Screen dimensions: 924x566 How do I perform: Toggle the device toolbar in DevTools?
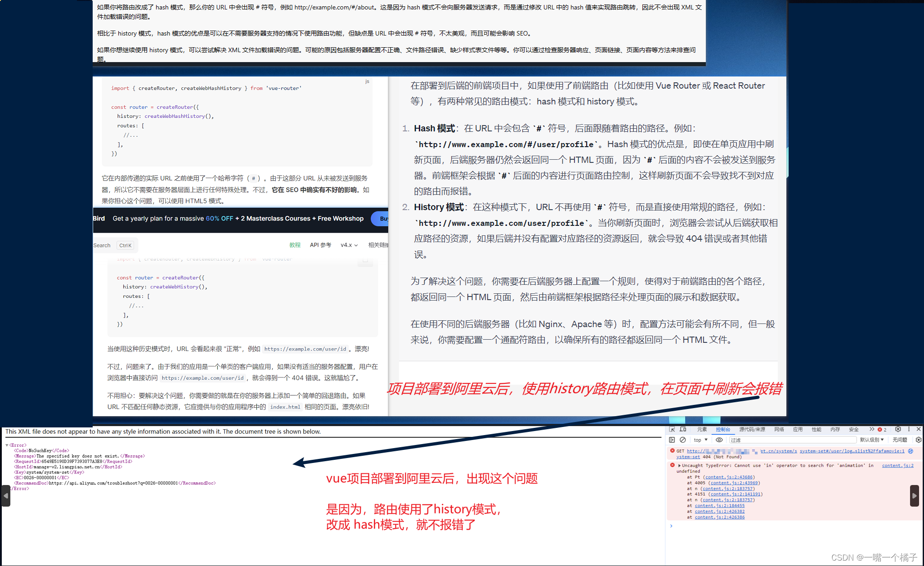[682, 430]
